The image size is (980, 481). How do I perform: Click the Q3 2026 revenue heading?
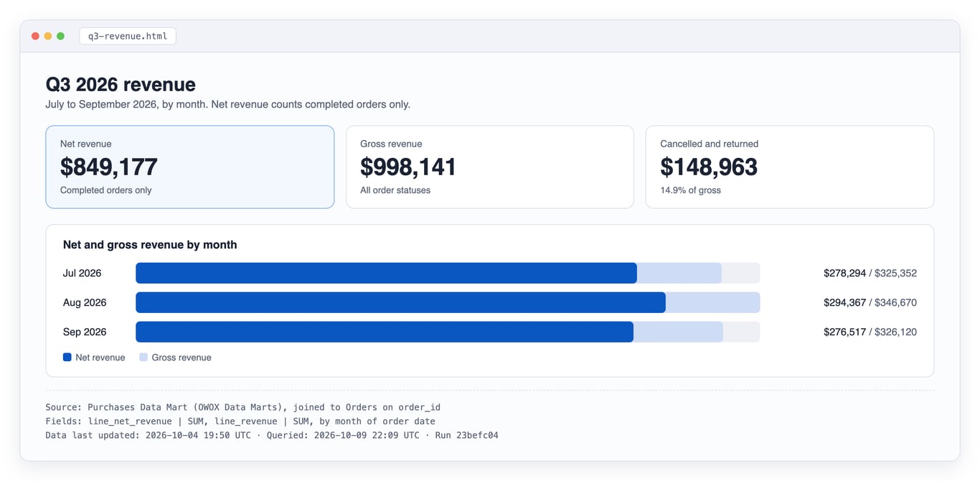pos(121,85)
